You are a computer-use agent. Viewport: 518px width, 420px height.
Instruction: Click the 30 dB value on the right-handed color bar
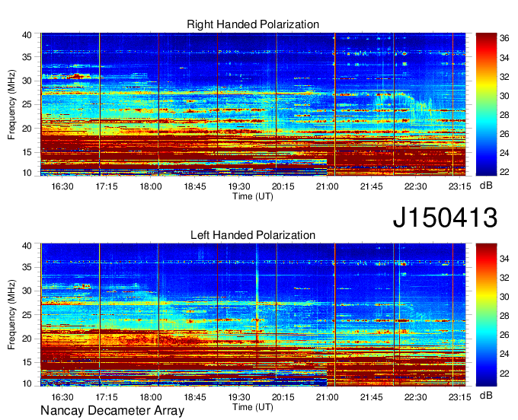coord(504,96)
